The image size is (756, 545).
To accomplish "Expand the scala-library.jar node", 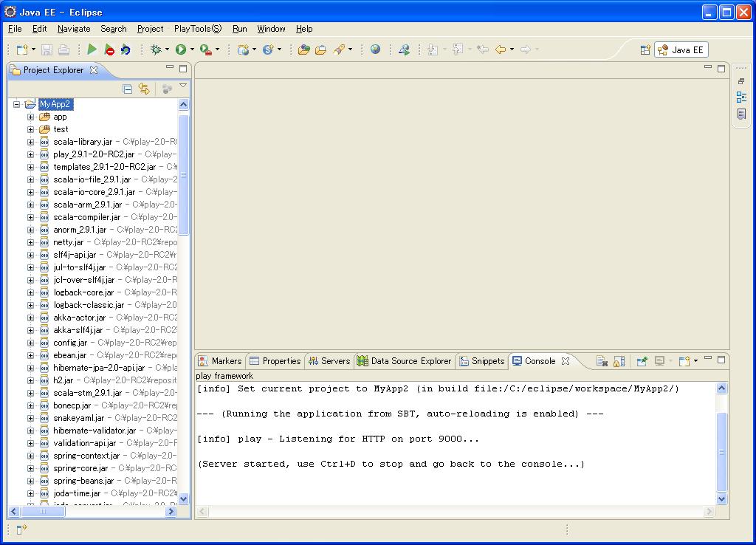I will (x=30, y=142).
